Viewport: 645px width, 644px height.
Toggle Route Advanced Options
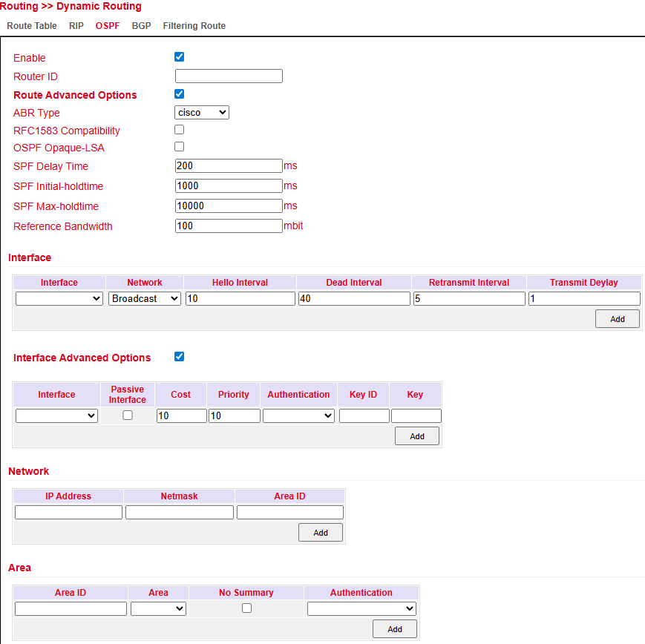pos(179,93)
